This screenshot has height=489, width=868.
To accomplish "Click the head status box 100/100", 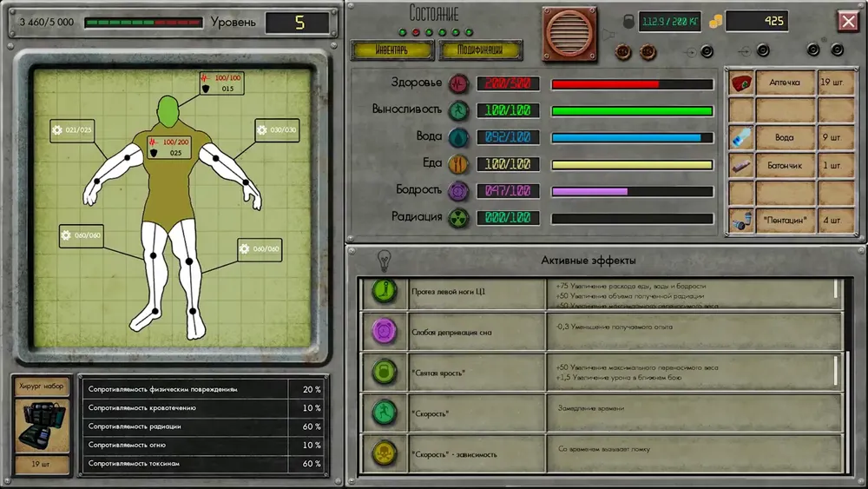I will (x=222, y=83).
